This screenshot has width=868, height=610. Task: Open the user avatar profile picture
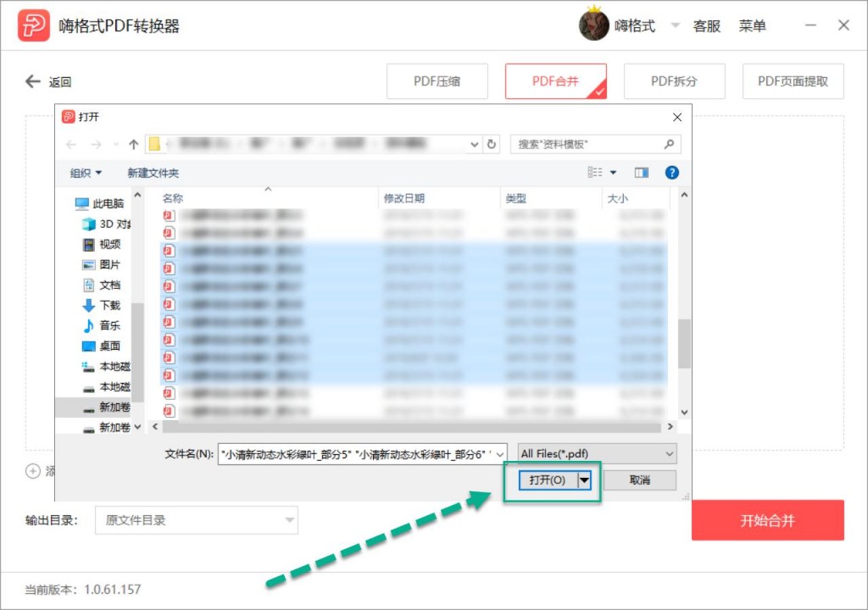(x=593, y=25)
